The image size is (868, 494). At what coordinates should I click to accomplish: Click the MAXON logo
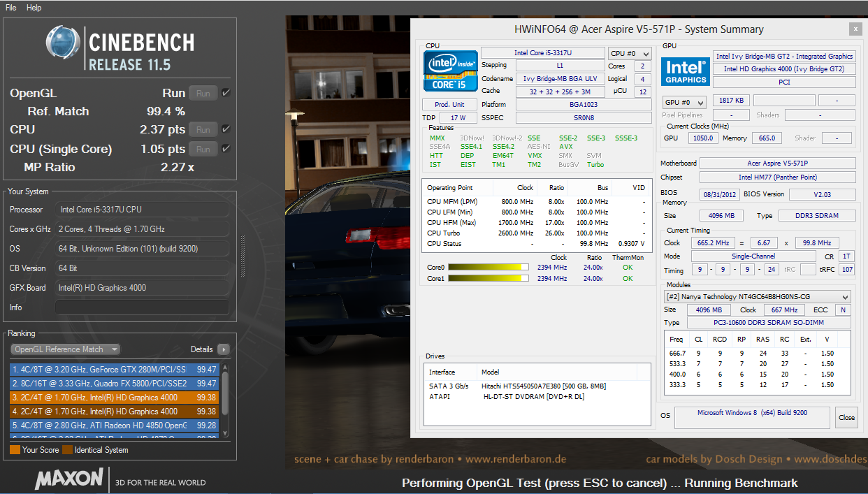(68, 479)
